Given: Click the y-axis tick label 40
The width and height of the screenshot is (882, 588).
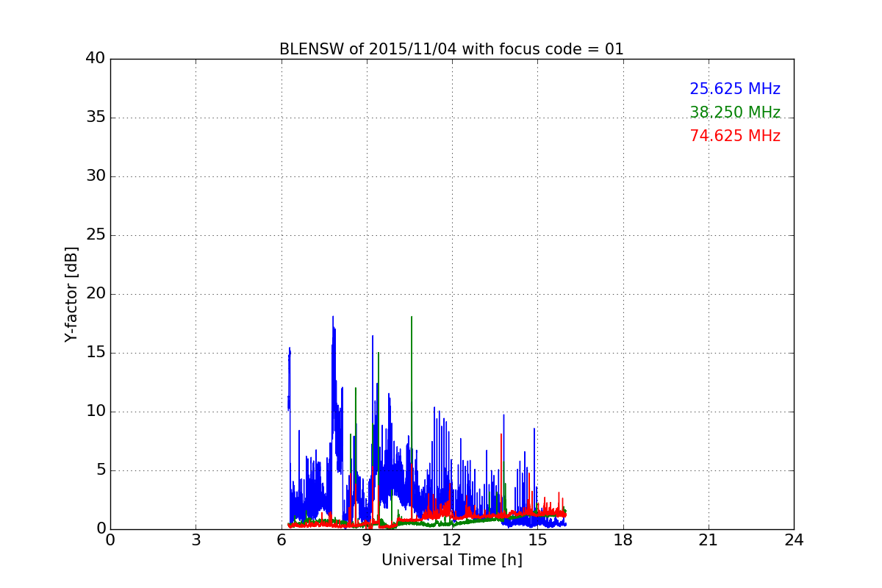Looking at the screenshot, I should click(x=96, y=59).
